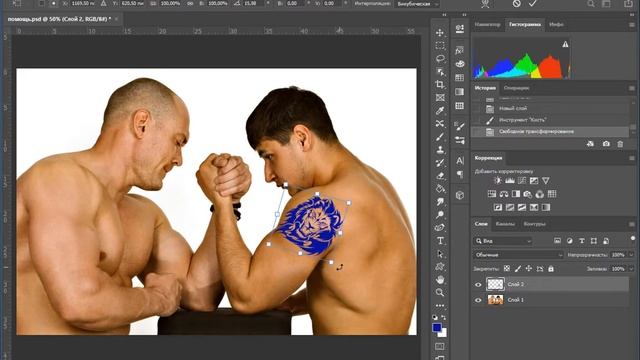Hide layer Слой 1 with eye icon
Image resolution: width=640 pixels, height=360 pixels.
(478, 300)
